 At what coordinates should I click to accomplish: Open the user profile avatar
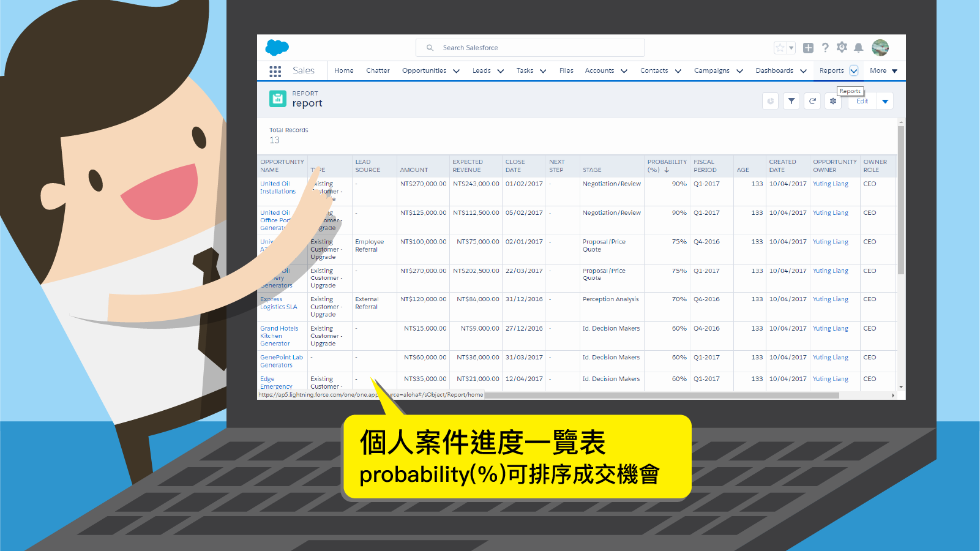tap(880, 48)
